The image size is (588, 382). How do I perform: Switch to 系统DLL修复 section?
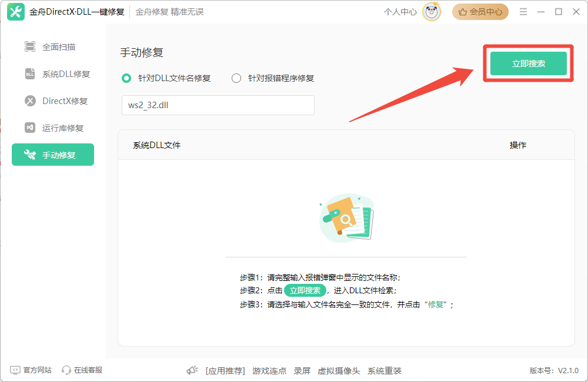pyautogui.click(x=53, y=74)
